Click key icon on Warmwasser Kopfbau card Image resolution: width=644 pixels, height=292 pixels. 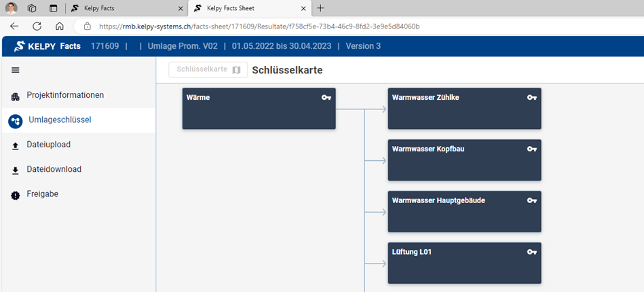532,149
